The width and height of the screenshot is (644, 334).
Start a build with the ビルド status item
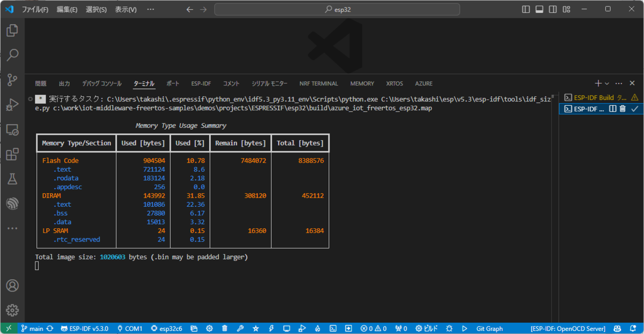(x=426, y=328)
